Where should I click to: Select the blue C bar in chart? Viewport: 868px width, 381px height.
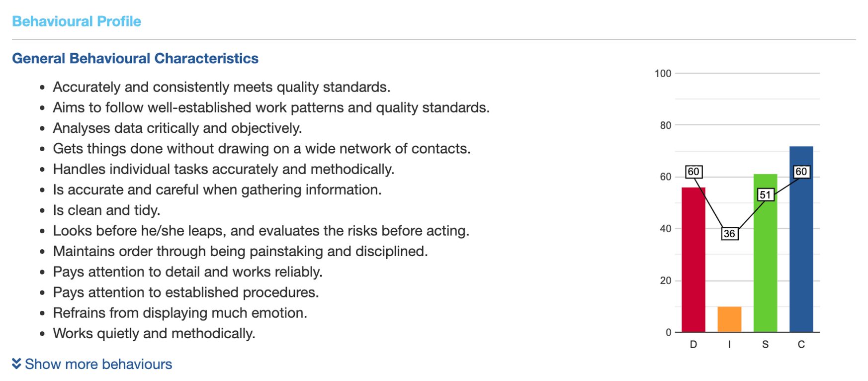(x=801, y=249)
